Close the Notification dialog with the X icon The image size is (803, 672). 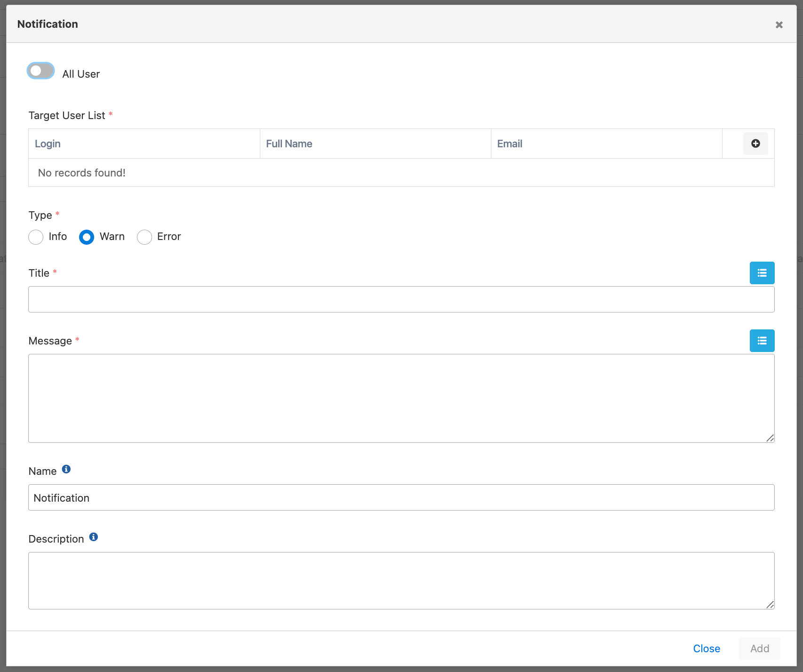778,24
